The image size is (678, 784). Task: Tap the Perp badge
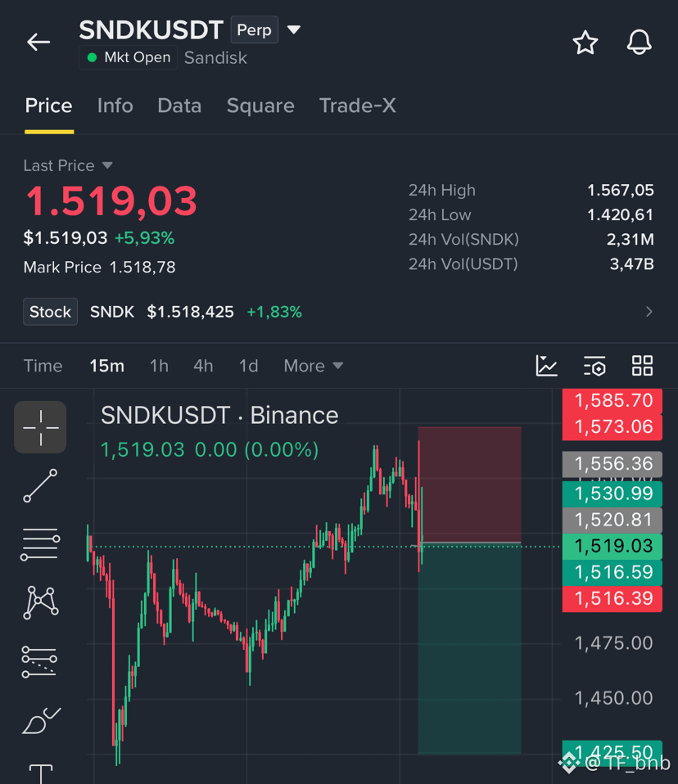(x=254, y=30)
